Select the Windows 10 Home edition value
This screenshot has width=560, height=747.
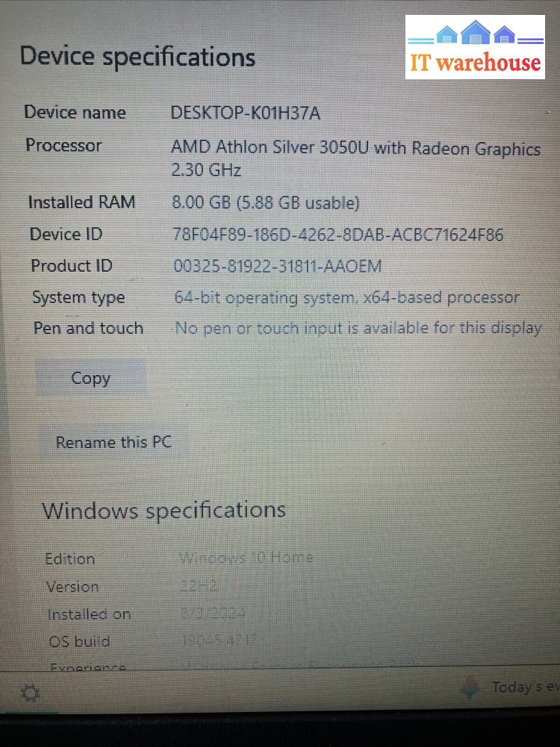(x=246, y=558)
